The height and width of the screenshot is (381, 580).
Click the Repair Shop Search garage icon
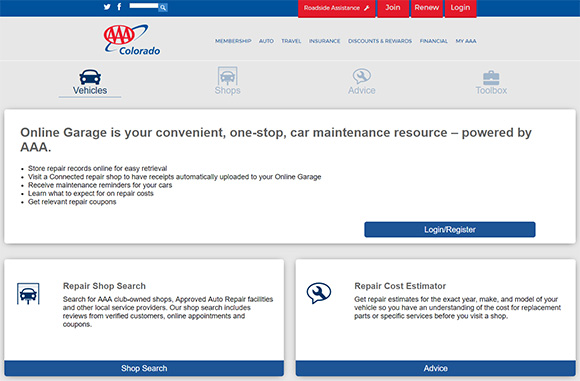pos(28,294)
